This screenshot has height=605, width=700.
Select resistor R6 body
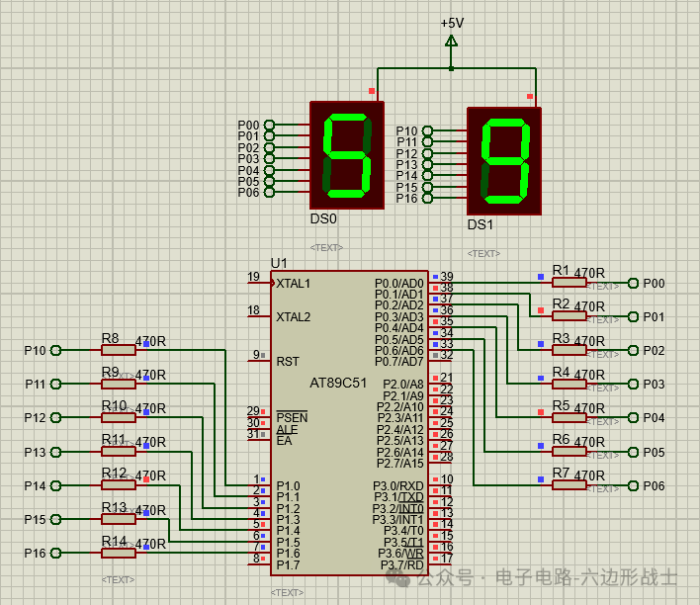coord(569,452)
